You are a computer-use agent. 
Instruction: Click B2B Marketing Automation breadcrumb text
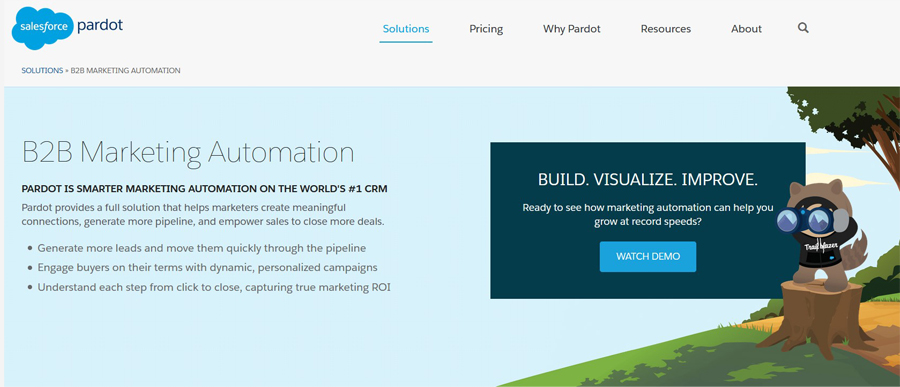coord(126,71)
